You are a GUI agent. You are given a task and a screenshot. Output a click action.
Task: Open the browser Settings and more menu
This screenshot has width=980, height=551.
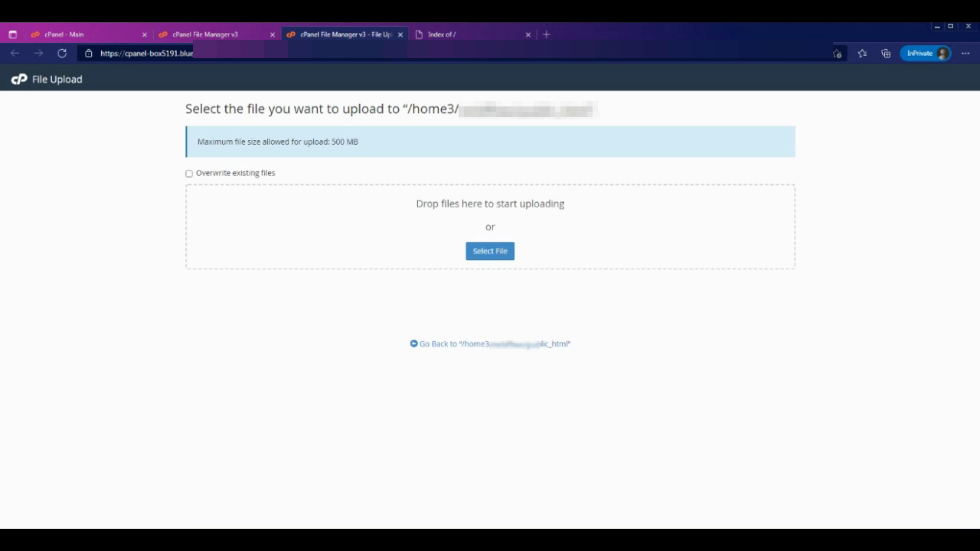click(x=965, y=54)
